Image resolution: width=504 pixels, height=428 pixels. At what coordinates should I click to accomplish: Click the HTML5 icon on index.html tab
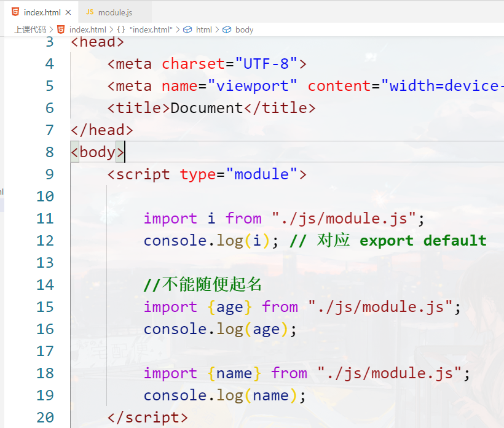(15, 12)
